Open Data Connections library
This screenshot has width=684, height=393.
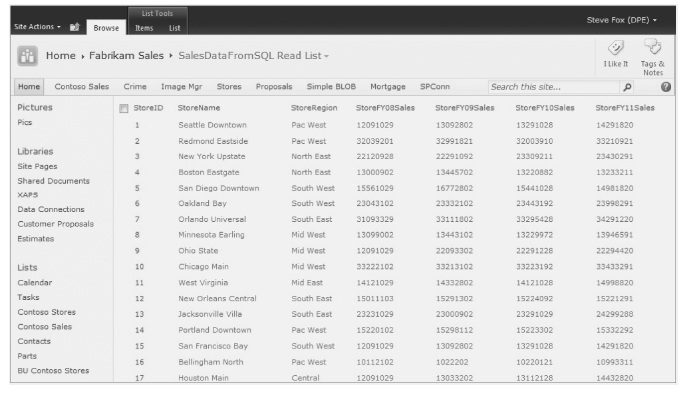click(51, 209)
